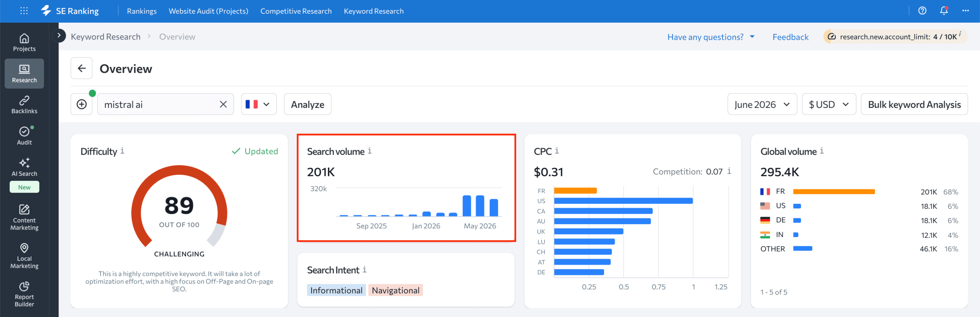Screen dimensions: 980x317
Task: Open Content Marketing in the sidebar
Action: pos(24,217)
